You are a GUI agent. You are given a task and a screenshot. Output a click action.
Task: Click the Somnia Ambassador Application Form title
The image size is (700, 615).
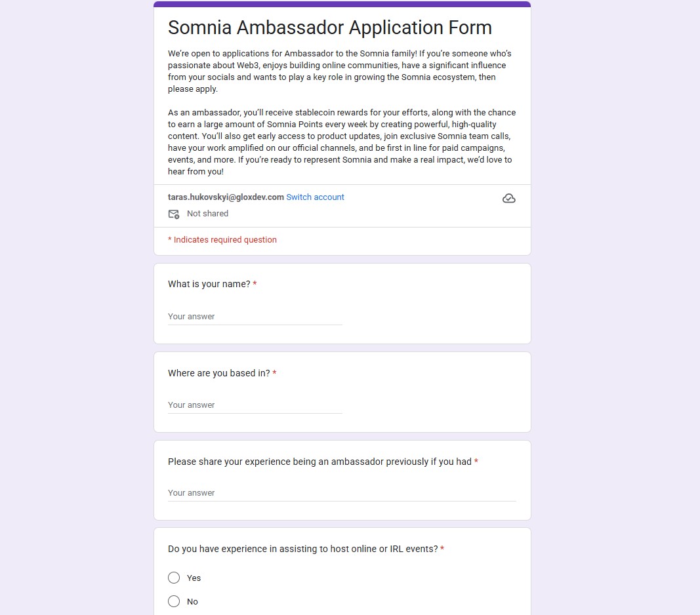pos(329,28)
